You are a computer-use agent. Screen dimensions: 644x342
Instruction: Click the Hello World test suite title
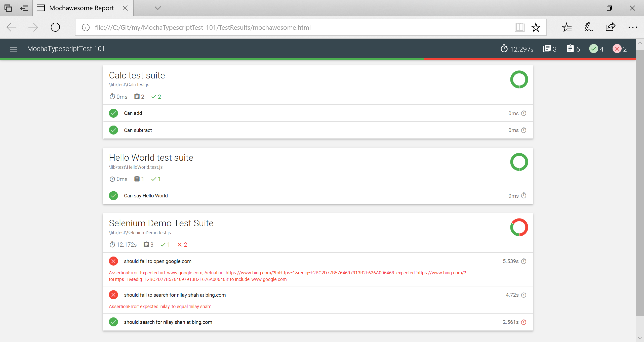[x=151, y=158]
